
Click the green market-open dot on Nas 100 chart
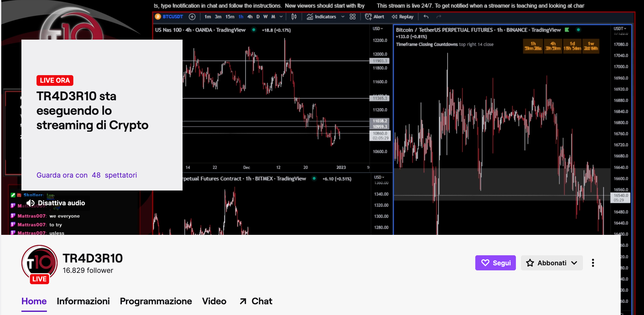(x=254, y=30)
